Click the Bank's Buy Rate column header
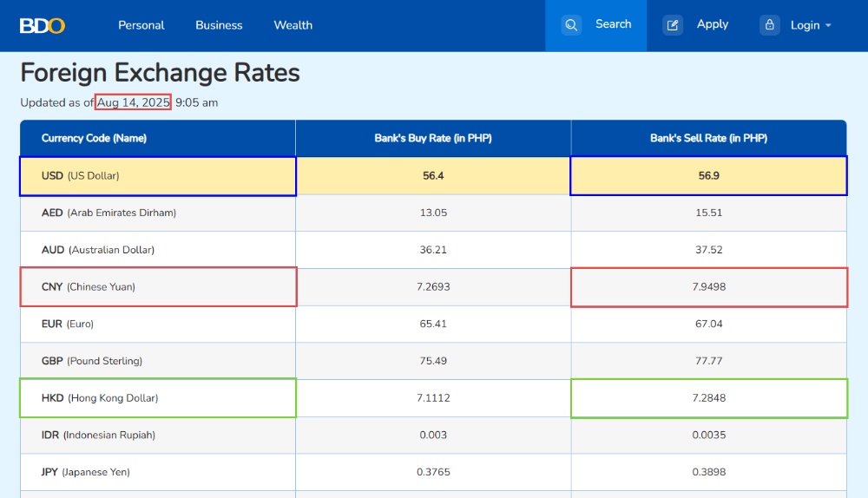Image resolution: width=868 pixels, height=498 pixels. [433, 138]
